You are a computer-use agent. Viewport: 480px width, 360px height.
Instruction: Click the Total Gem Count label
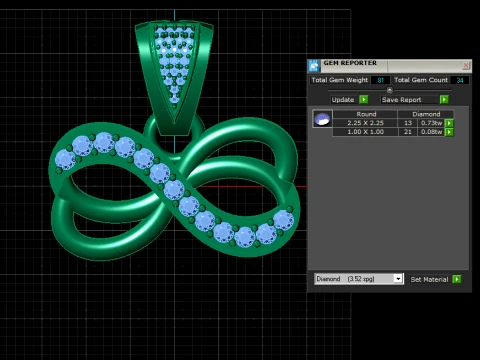(421, 80)
